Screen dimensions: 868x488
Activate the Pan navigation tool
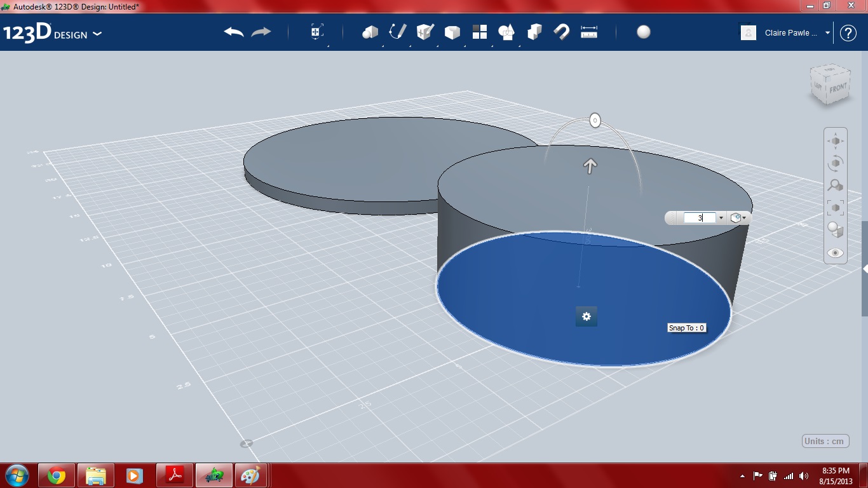[836, 141]
